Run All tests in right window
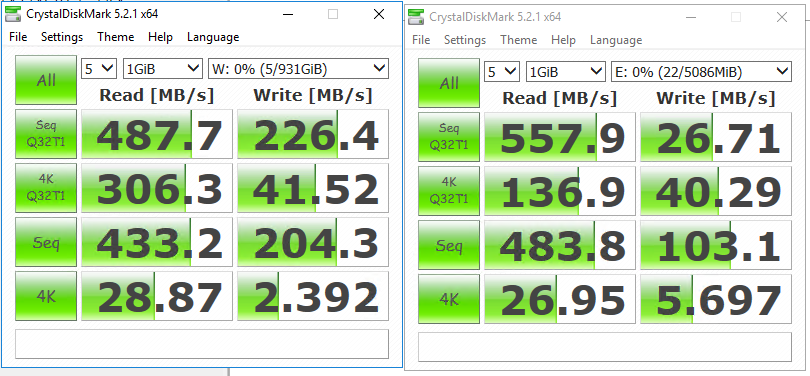Image resolution: width=810 pixels, height=376 pixels. pyautogui.click(x=449, y=83)
